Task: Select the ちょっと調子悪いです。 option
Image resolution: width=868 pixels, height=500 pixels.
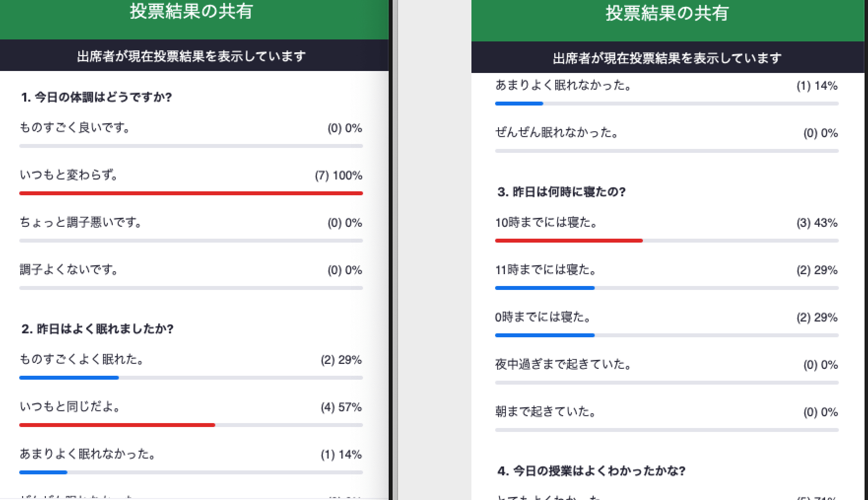Action: click(x=81, y=222)
